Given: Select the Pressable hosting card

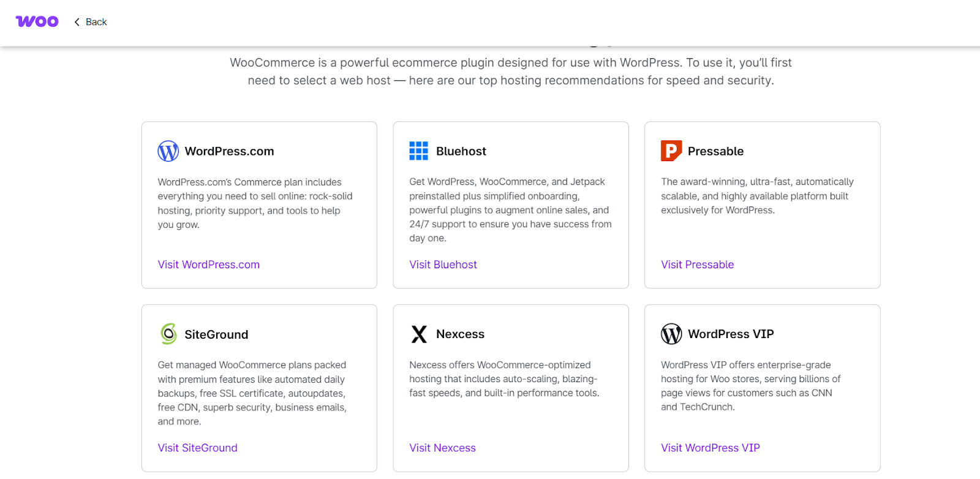Looking at the screenshot, I should click(x=762, y=205).
